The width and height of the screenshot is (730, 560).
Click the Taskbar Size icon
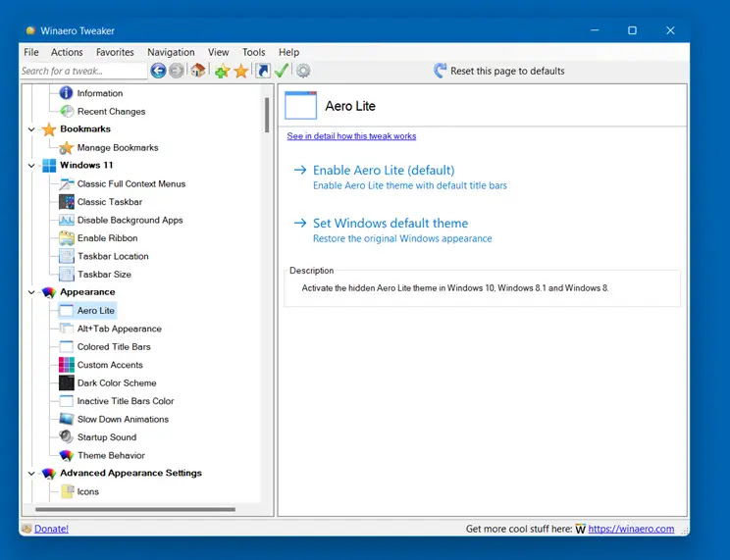pyautogui.click(x=67, y=275)
